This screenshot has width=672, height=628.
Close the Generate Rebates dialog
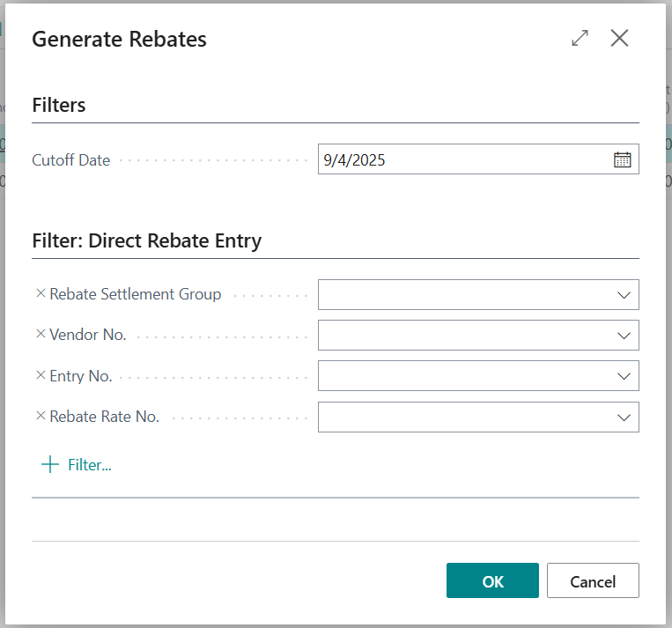pos(620,39)
